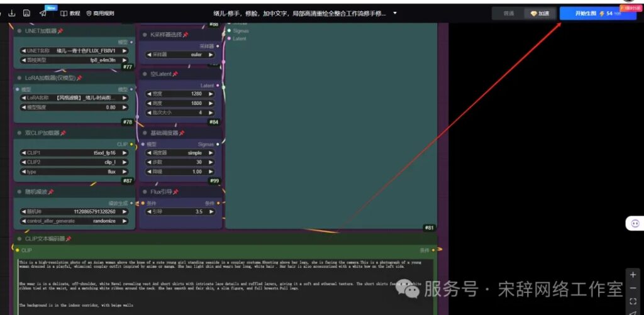
Task: Collapse the 双CLIP加载器 node via its dot
Action: click(x=19, y=133)
